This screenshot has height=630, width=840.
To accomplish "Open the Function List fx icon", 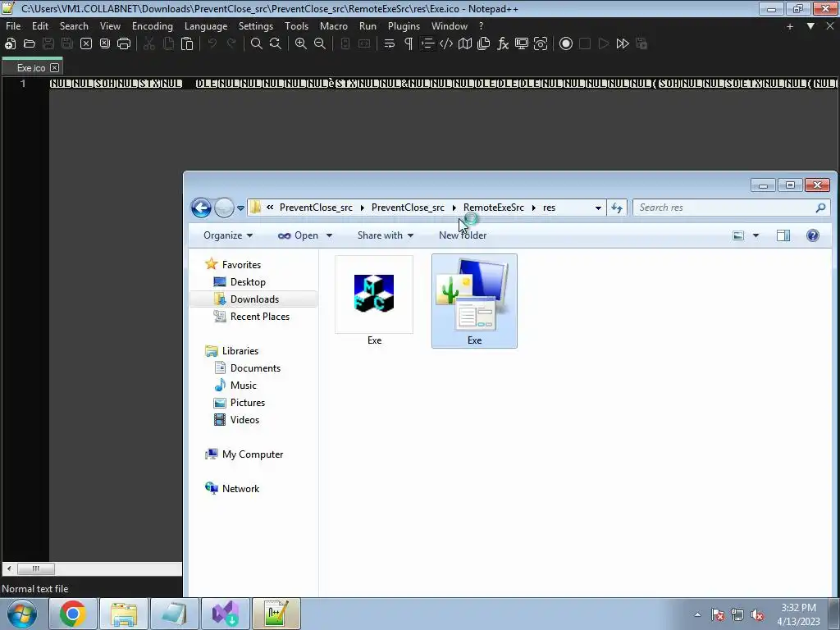I will tap(503, 44).
